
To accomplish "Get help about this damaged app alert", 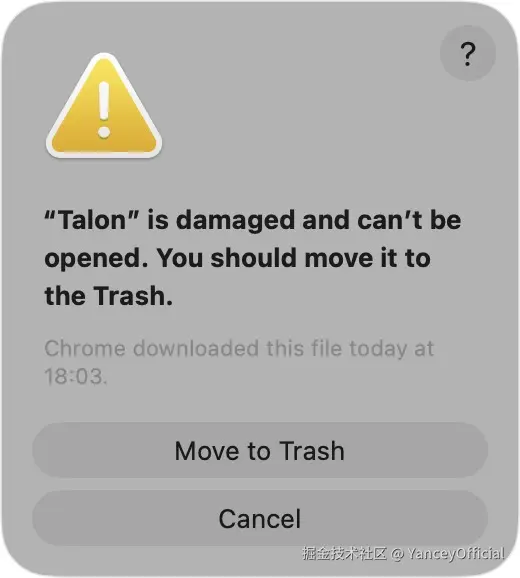I will click(x=468, y=53).
